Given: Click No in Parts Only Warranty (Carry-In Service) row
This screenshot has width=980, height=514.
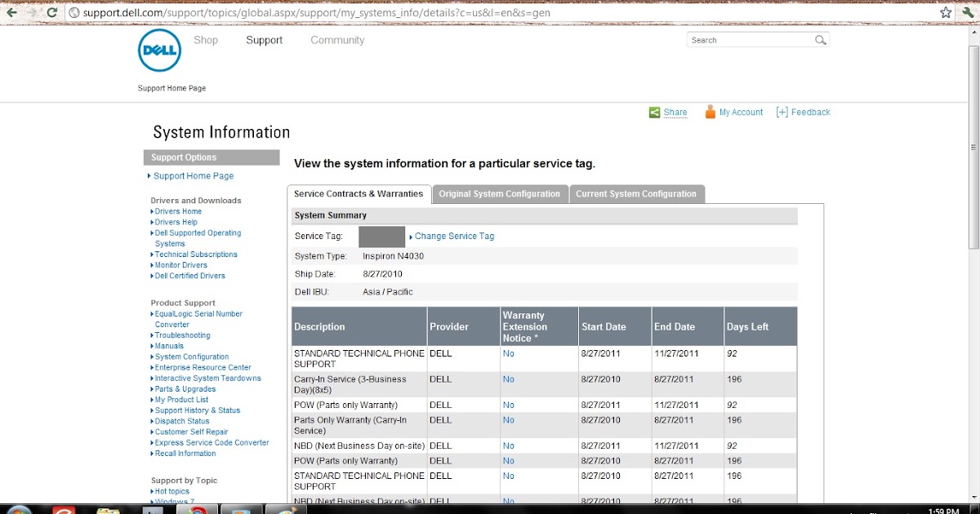Looking at the screenshot, I should [x=509, y=420].
